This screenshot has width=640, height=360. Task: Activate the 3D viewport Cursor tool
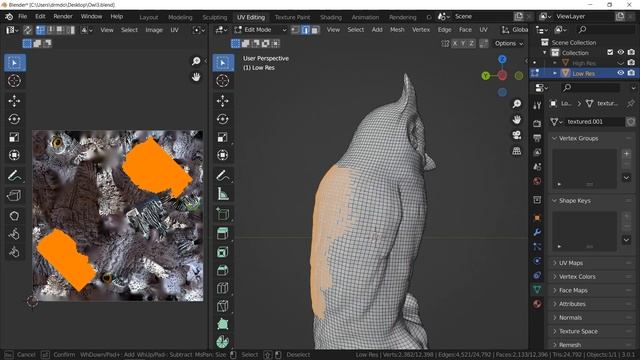pos(223,81)
